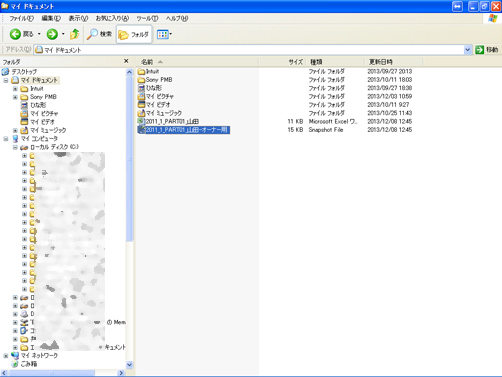502x377 pixels.
Task: Toggle the フォルダ folders pane button
Action: pos(134,34)
